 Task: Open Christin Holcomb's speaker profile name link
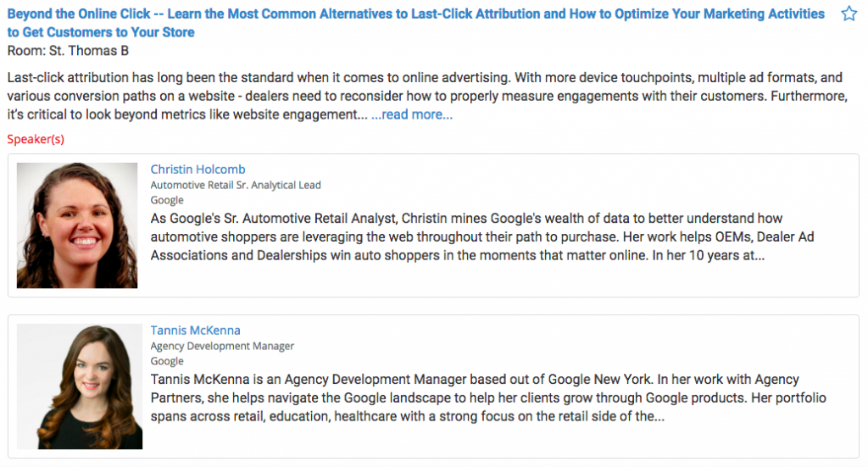(198, 169)
